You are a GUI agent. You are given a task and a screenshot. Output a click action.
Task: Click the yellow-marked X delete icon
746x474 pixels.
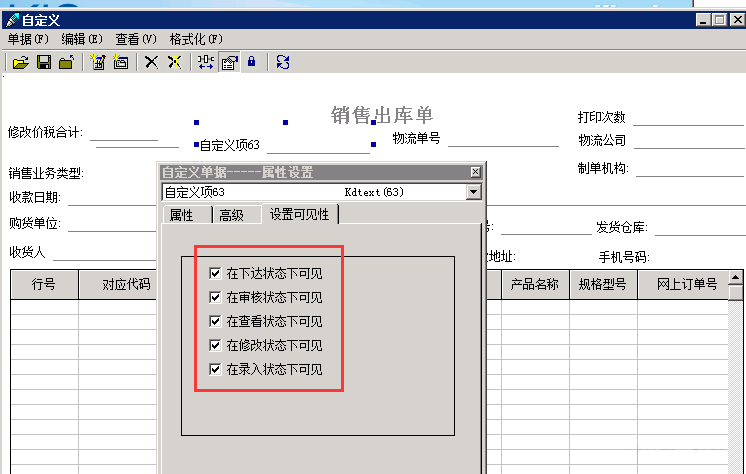click(174, 62)
